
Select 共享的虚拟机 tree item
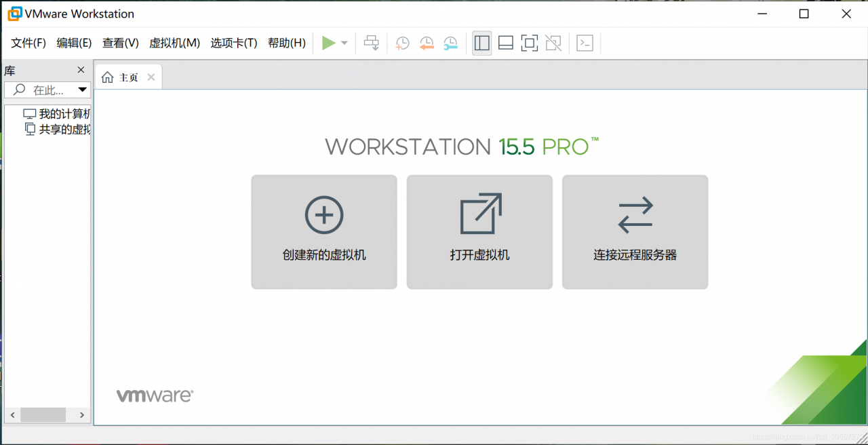tap(58, 129)
